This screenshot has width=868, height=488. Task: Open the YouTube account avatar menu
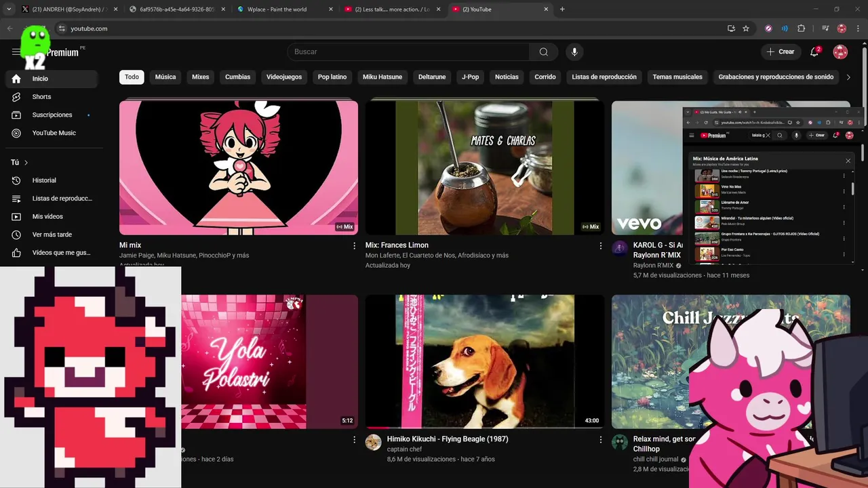click(x=840, y=52)
